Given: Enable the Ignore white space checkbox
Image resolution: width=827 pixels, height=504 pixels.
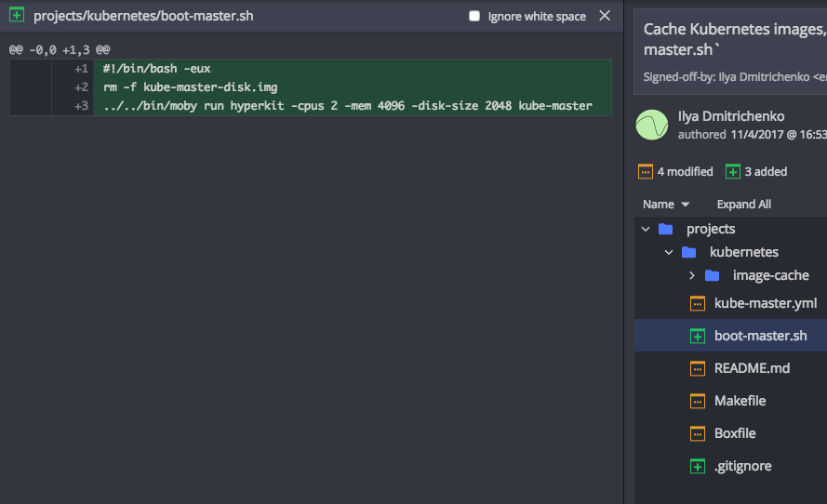Looking at the screenshot, I should (x=474, y=16).
